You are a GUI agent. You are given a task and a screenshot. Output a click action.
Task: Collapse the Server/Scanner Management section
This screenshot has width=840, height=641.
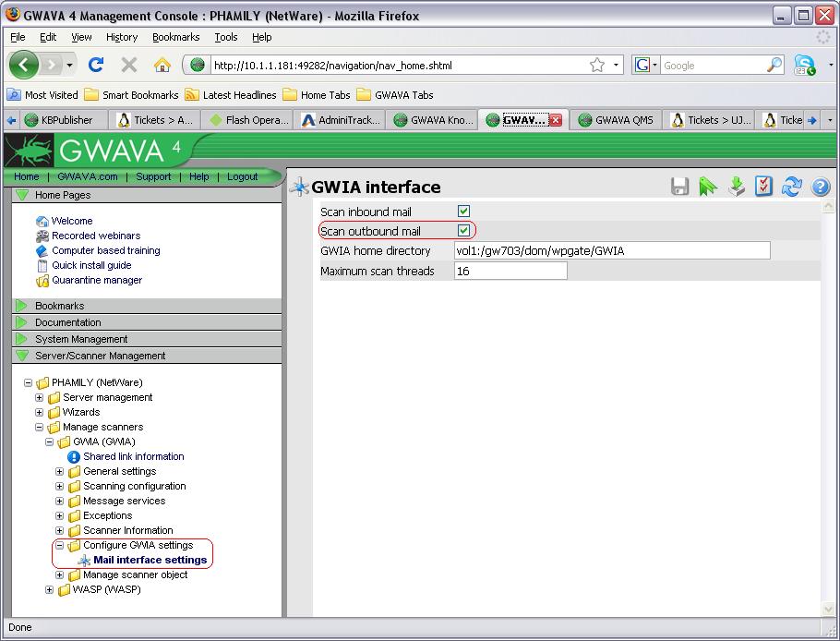(x=22, y=356)
